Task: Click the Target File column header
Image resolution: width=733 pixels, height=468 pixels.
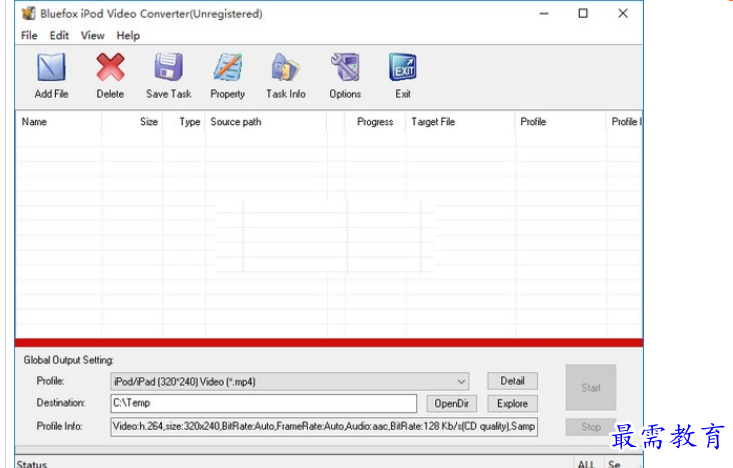Action: click(x=460, y=122)
